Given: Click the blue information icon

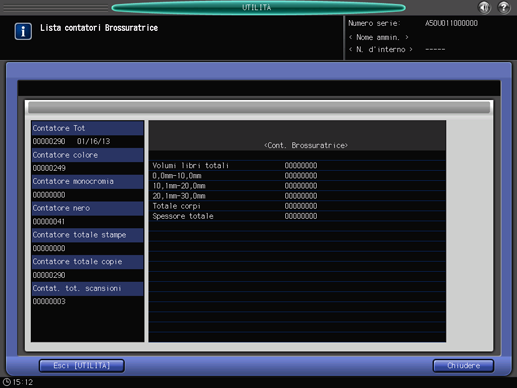Looking at the screenshot, I should click(23, 31).
